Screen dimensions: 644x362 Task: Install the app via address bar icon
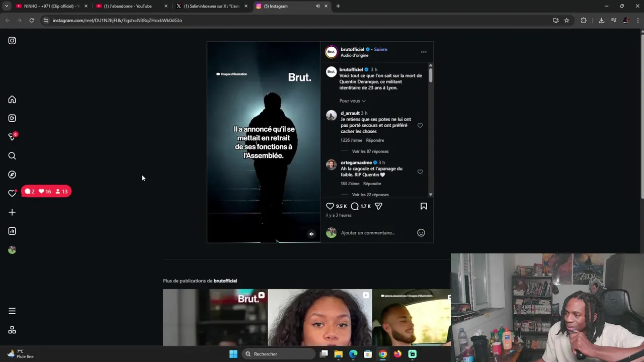click(x=555, y=20)
